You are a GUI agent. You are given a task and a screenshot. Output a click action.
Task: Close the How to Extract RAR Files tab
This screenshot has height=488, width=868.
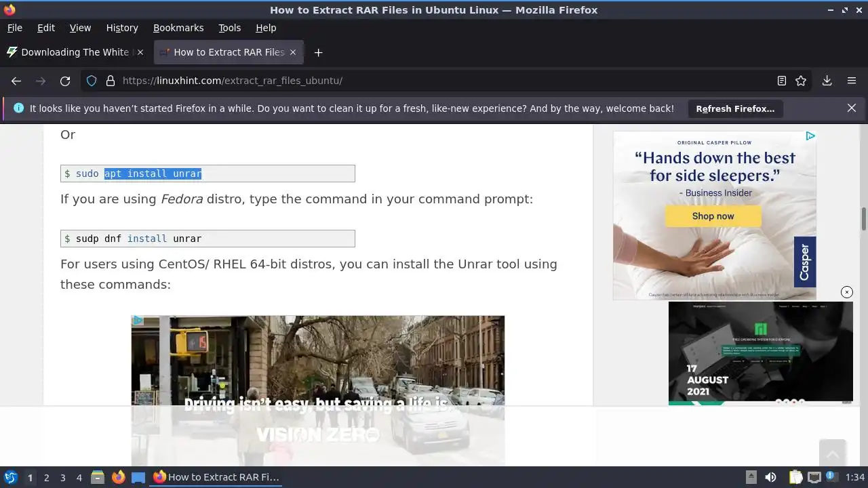point(293,52)
